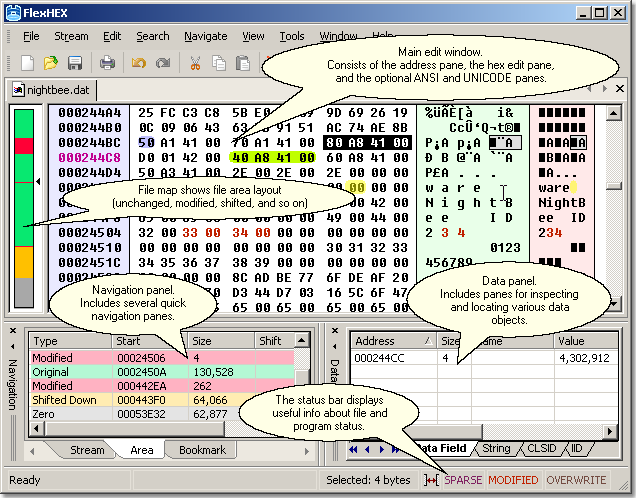Switch to the String data tab

496,448
